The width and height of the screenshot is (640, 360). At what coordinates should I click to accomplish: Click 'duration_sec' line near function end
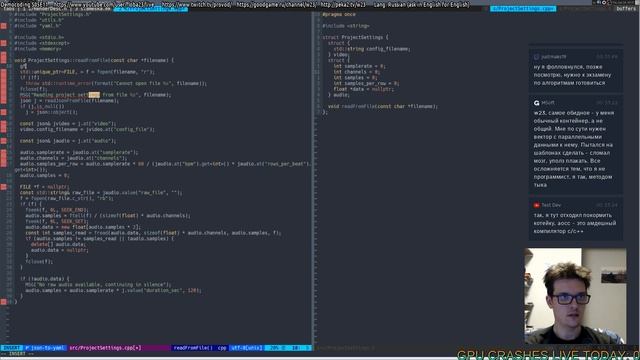(x=113, y=290)
